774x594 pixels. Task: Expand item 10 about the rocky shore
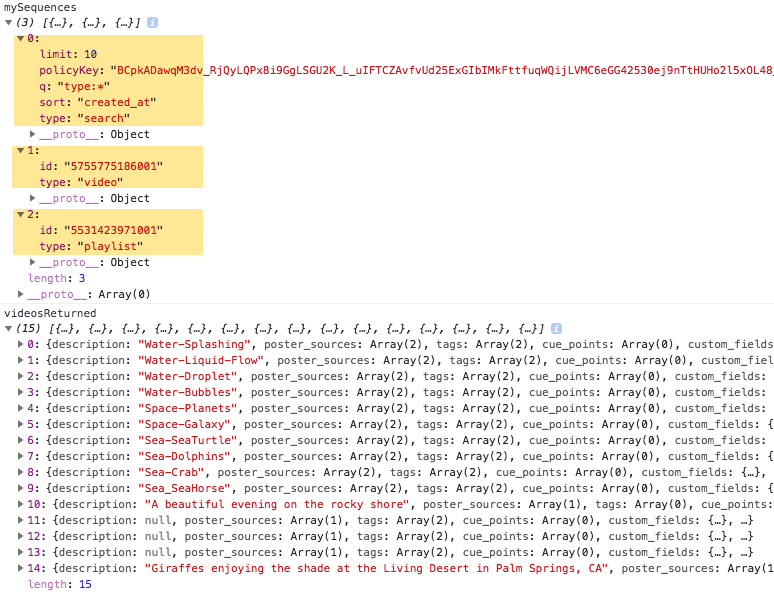click(21, 504)
